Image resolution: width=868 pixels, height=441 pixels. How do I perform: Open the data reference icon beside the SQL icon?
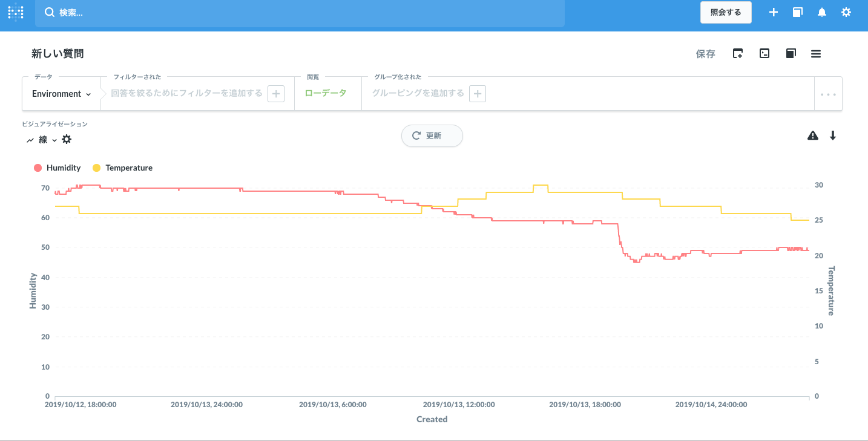(x=791, y=54)
